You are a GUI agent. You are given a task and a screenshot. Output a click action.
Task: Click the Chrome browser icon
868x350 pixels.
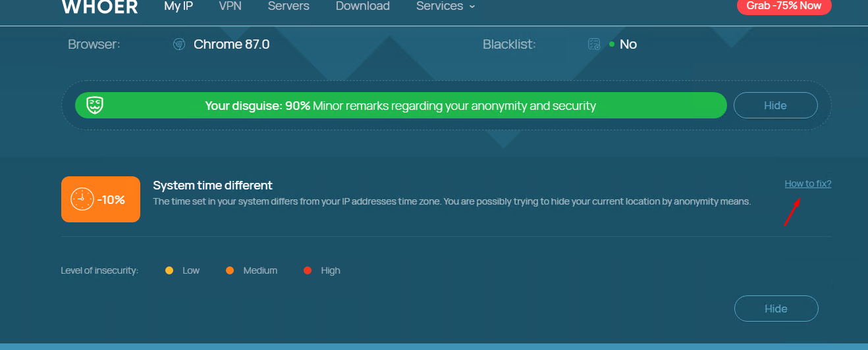pos(178,45)
